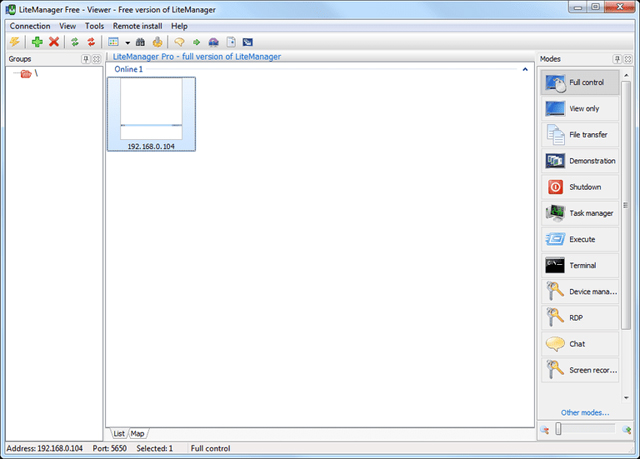Select RDP mode

(x=580, y=317)
